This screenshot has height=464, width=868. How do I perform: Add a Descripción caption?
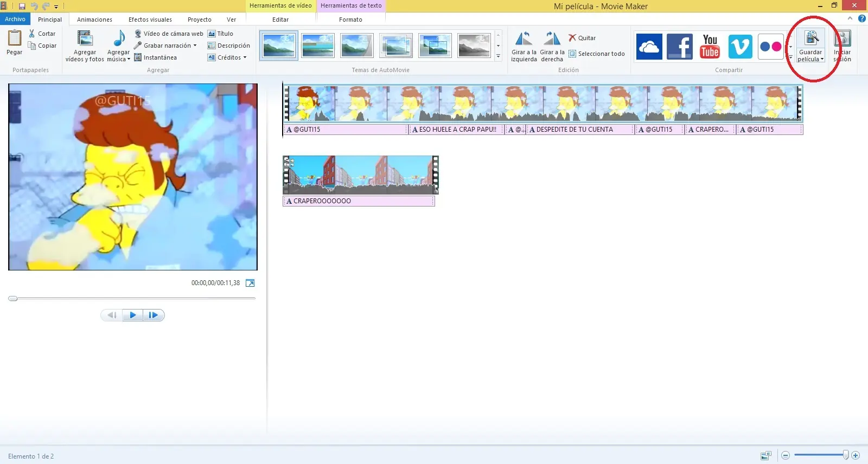229,46
